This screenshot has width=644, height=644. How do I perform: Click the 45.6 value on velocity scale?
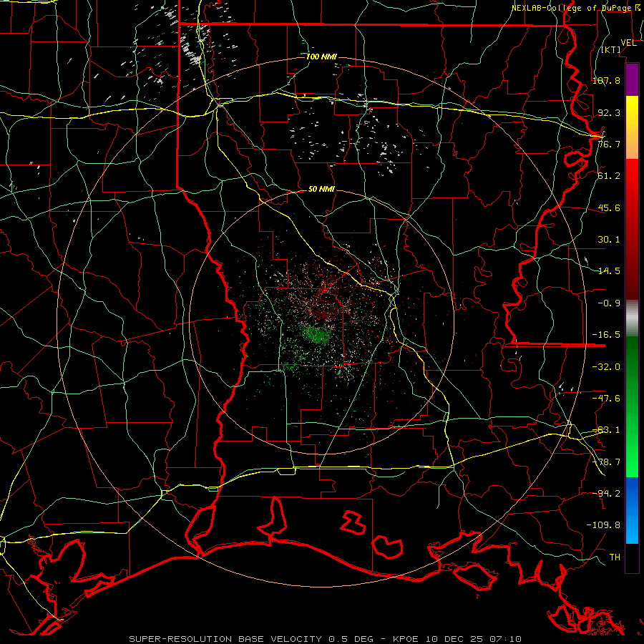pos(609,208)
